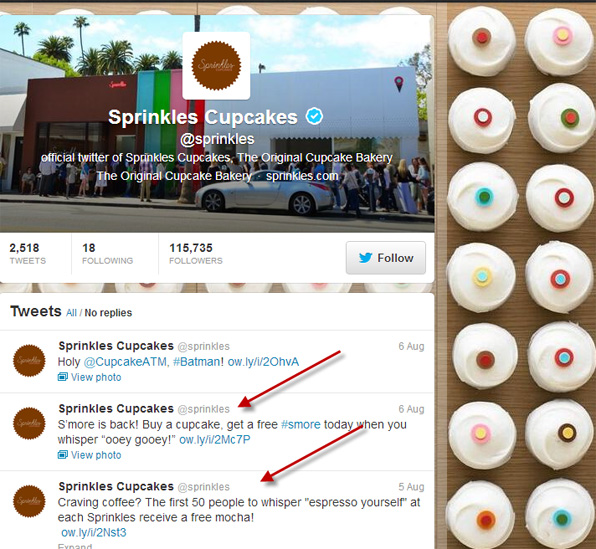Select the No replies filter
This screenshot has height=549, width=596.
tap(108, 313)
